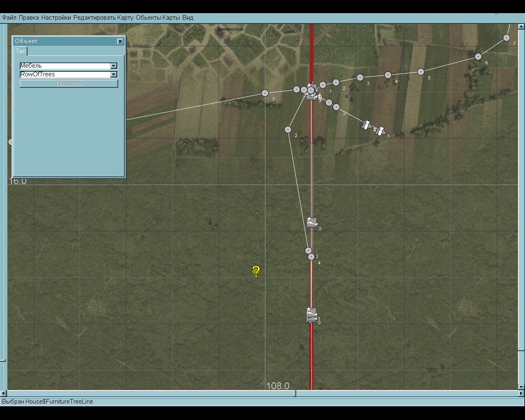Open the Файл menu
Image resolution: width=525 pixels, height=420 pixels.
[9, 18]
